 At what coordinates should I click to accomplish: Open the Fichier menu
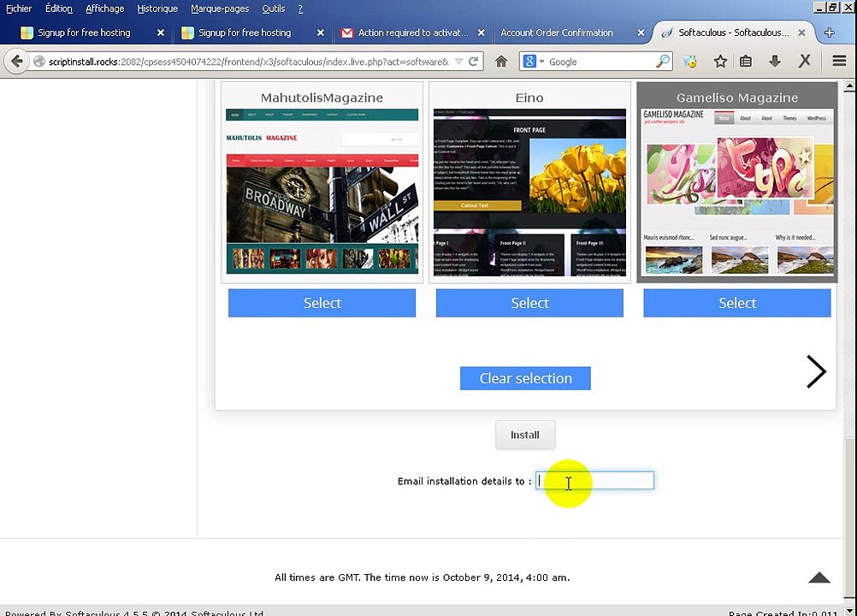(x=19, y=9)
